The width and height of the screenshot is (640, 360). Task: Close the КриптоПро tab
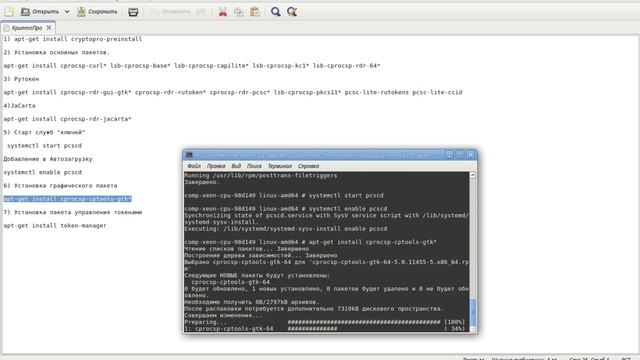point(49,28)
